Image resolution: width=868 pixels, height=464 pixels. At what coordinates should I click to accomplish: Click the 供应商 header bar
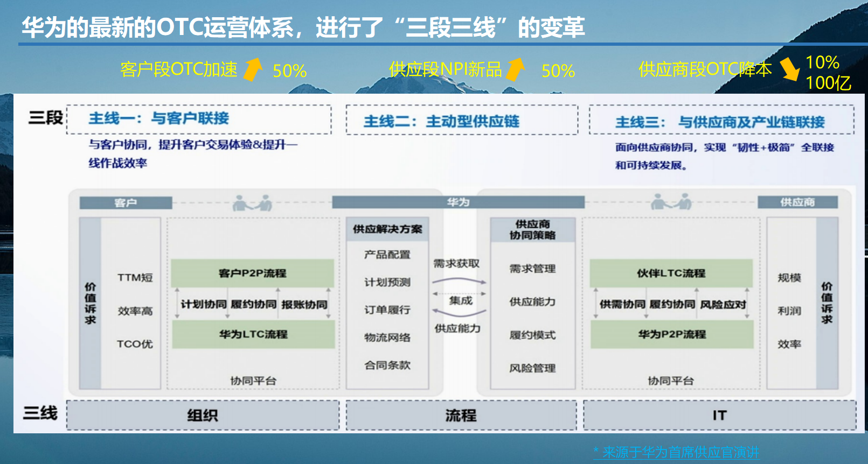[x=797, y=202]
